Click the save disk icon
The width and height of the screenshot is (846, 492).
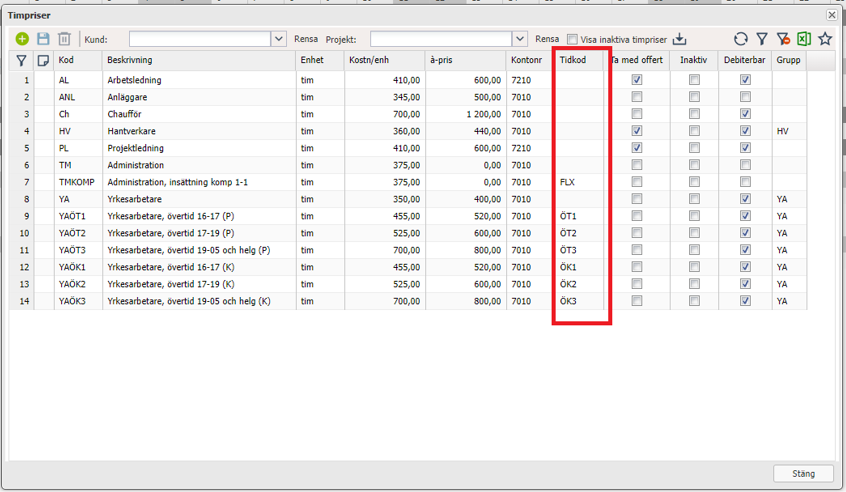(43, 39)
